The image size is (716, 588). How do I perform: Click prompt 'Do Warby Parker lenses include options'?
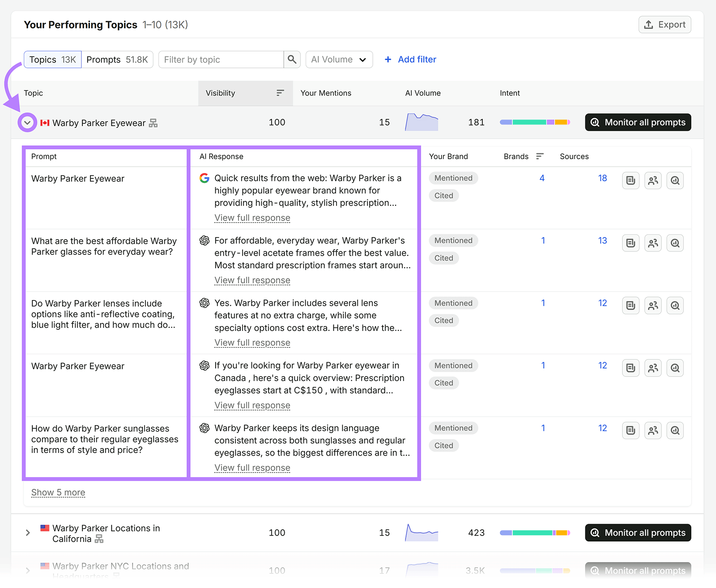pyautogui.click(x=103, y=314)
